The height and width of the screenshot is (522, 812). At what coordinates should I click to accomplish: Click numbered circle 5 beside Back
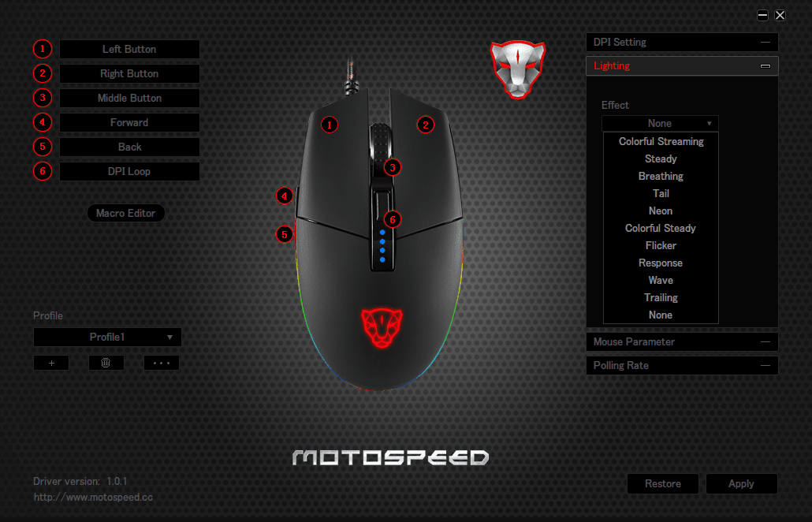point(43,147)
